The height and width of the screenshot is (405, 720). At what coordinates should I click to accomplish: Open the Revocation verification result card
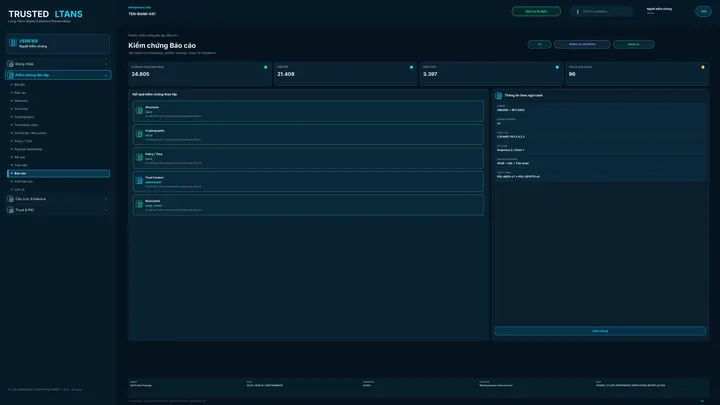(x=308, y=205)
